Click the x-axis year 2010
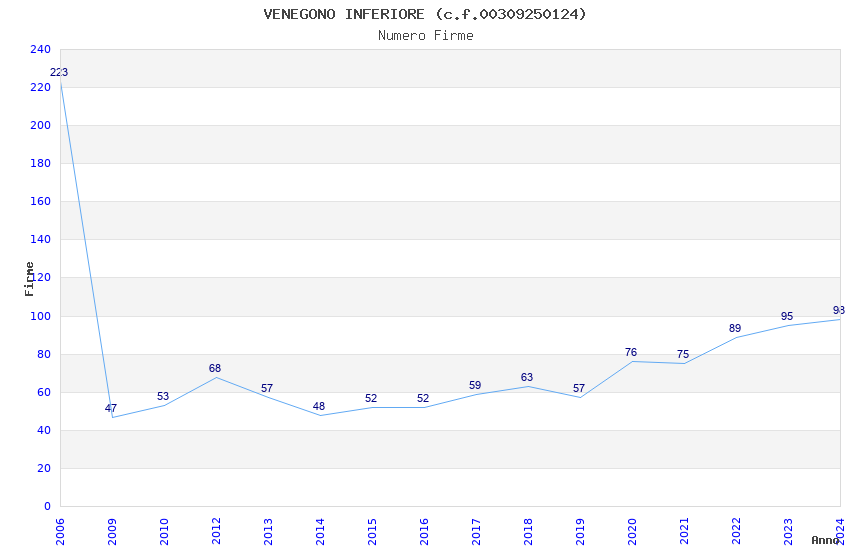850x550 pixels. tap(164, 532)
